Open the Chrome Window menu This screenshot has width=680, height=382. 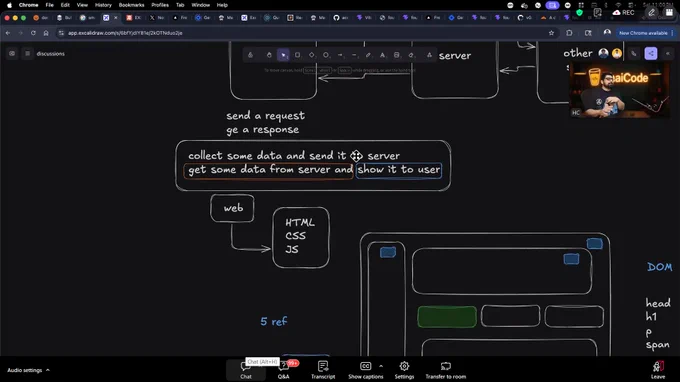(x=200, y=5)
